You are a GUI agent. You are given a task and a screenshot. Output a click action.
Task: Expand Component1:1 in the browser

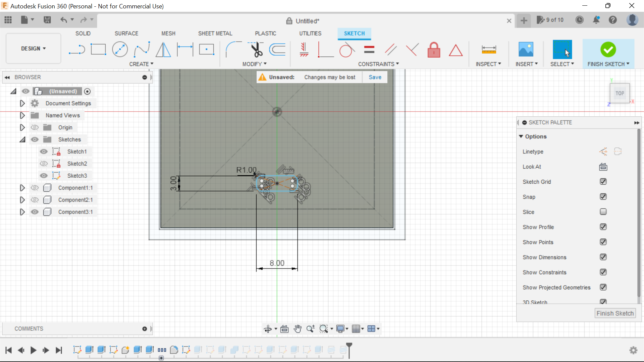tap(22, 188)
